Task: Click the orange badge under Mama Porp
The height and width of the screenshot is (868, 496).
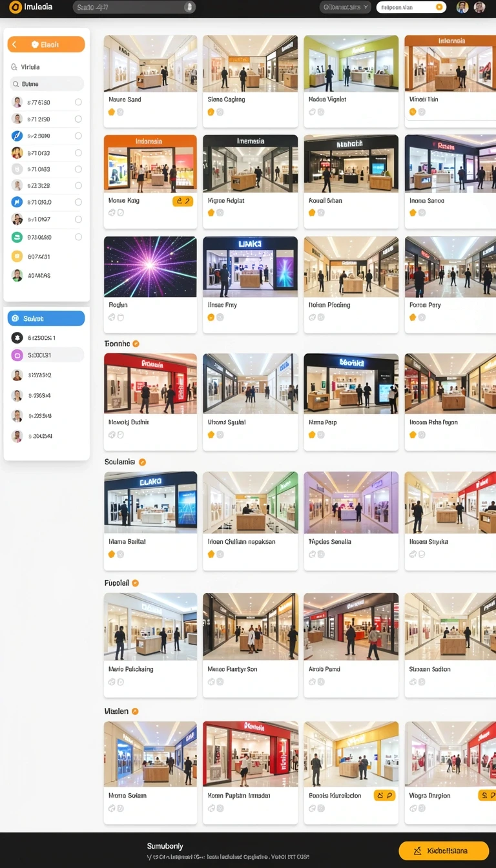Action: 312,435
